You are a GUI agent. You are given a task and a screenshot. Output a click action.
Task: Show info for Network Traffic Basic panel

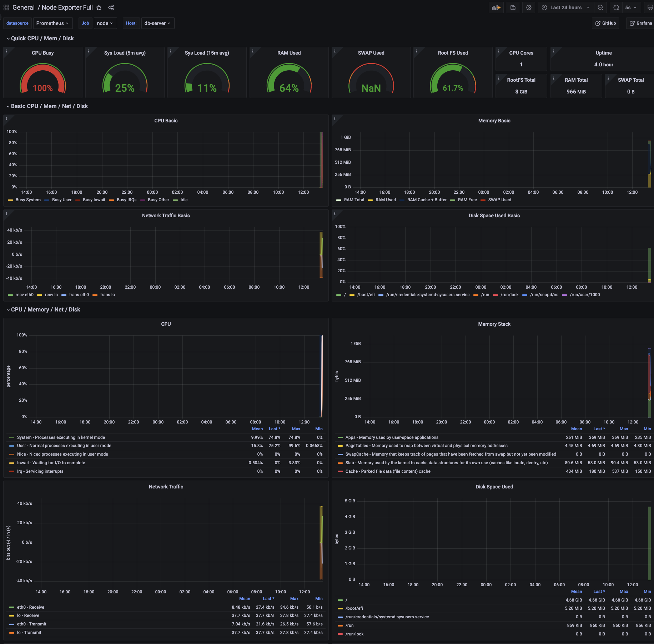pyautogui.click(x=6, y=214)
